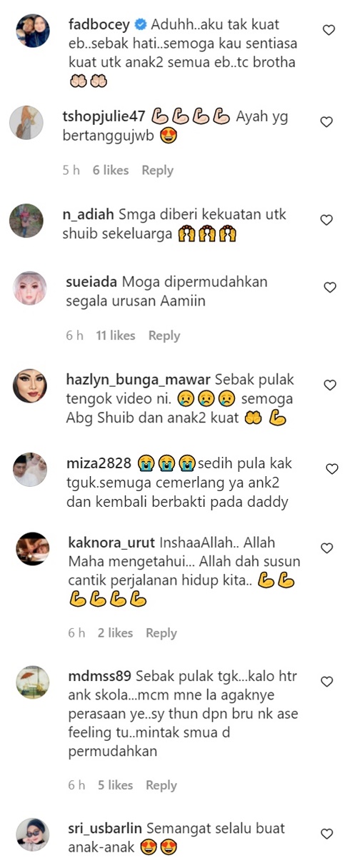
Task: Like kaknora_urut's InshaaAllah comment
Action: 327,548
